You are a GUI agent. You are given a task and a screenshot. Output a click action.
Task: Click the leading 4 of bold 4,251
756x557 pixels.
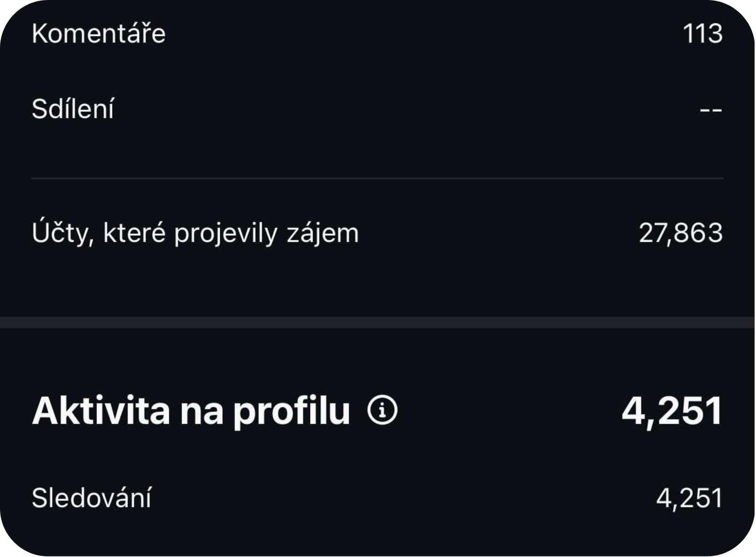[633, 411]
